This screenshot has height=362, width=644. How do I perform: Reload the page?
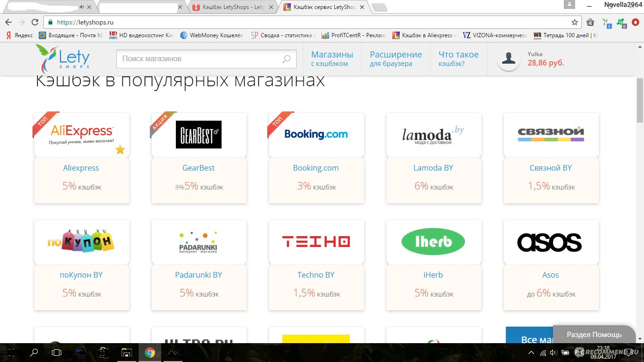pyautogui.click(x=35, y=22)
